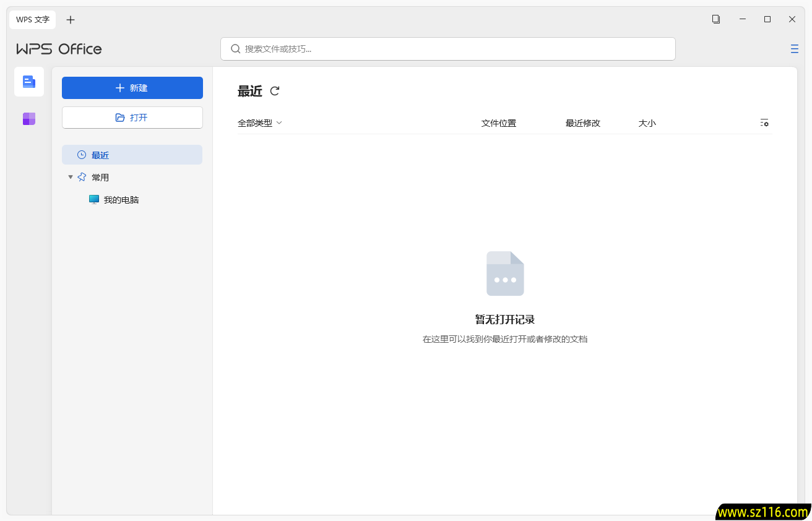
Task: Open the purple Apps panel icon in sidebar
Action: (x=28, y=118)
